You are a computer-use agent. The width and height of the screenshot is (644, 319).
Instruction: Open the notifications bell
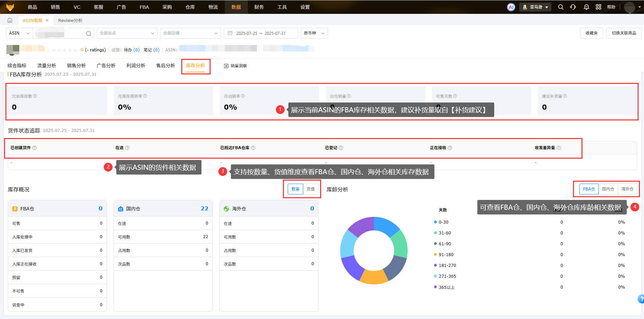pyautogui.click(x=586, y=7)
